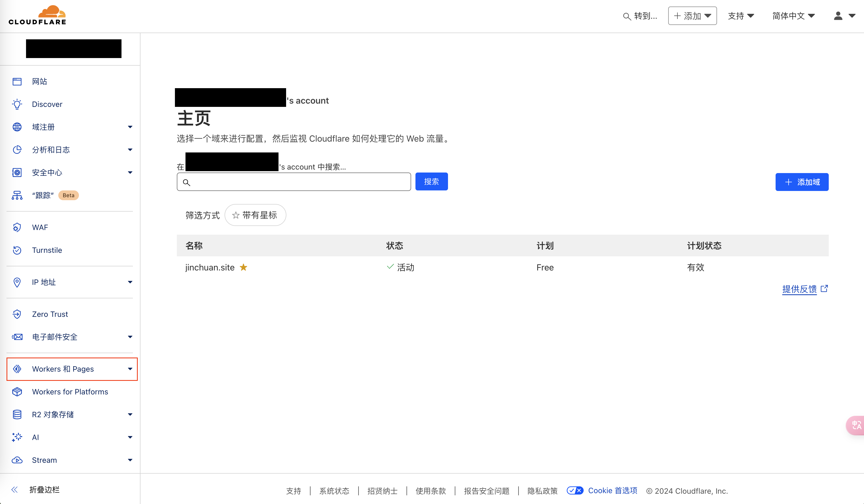Open the 网站 sidebar item

click(x=39, y=82)
